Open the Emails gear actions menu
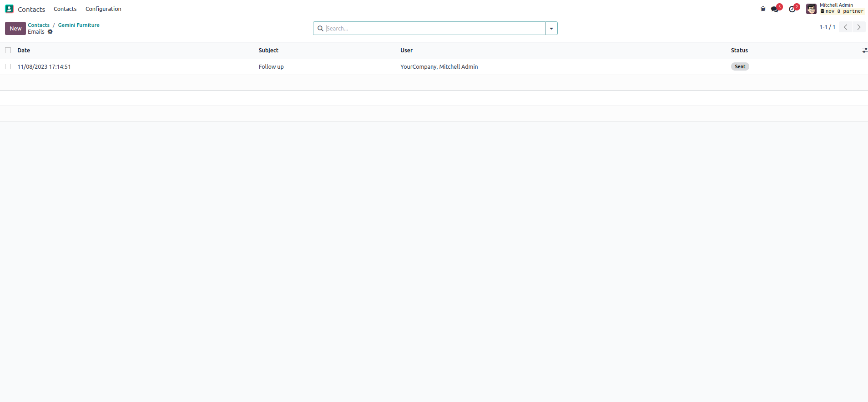 50,32
